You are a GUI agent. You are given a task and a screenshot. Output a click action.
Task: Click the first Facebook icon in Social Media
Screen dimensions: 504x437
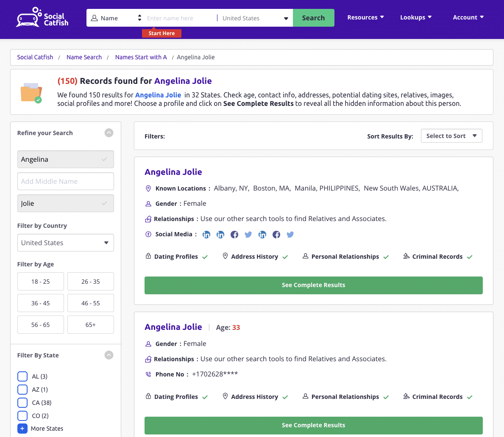tap(234, 235)
